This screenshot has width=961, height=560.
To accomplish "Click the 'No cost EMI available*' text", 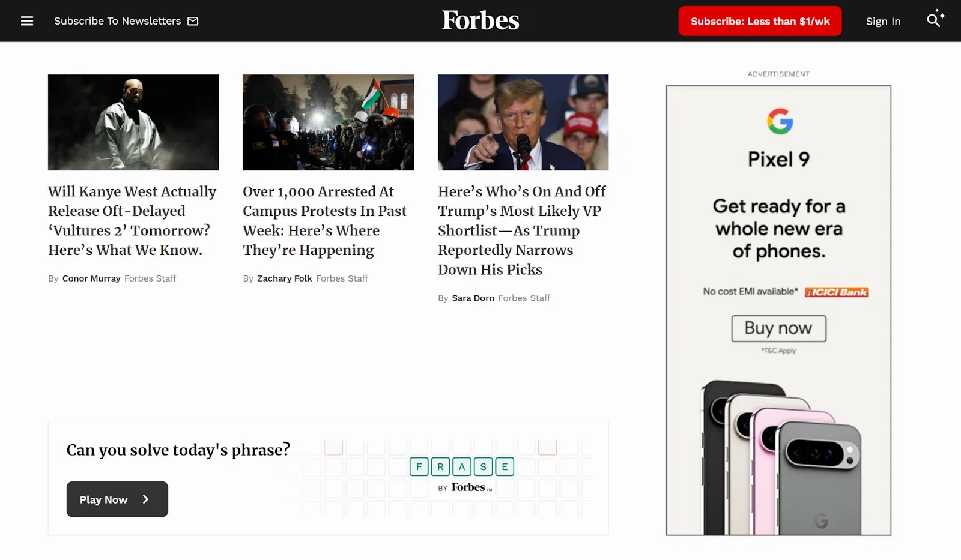I will [751, 292].
